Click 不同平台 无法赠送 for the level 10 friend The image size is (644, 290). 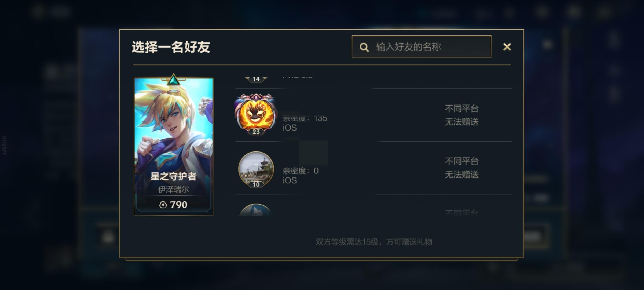[x=462, y=168]
